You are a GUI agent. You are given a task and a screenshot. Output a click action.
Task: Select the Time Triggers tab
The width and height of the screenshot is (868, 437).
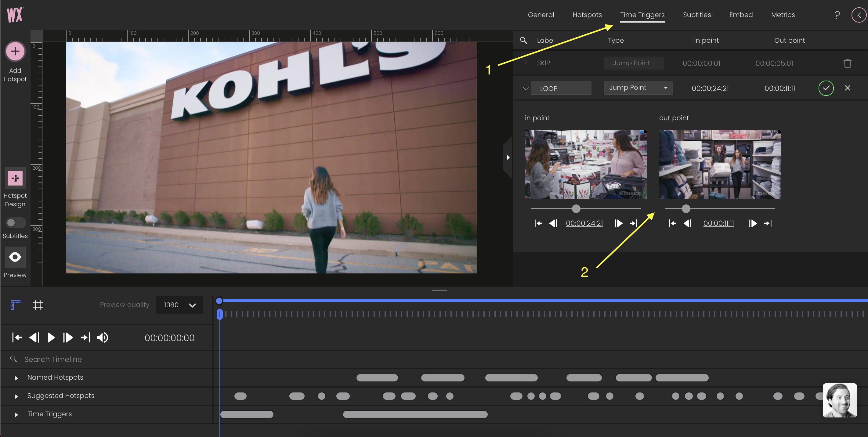pos(642,15)
